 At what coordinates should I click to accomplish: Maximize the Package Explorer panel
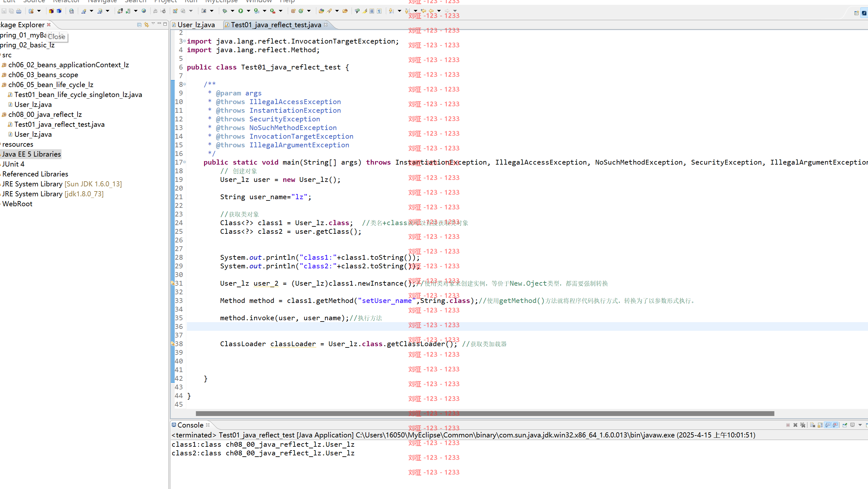tap(165, 24)
